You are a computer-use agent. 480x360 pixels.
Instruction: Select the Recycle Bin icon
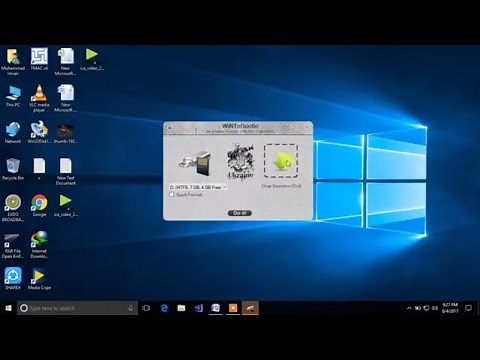(13, 169)
